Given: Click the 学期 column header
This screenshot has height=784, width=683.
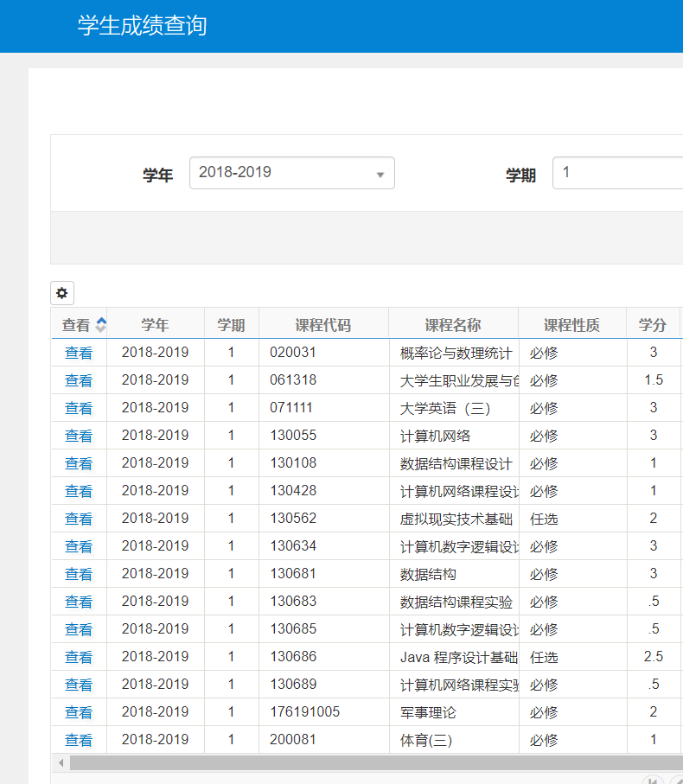Looking at the screenshot, I should pyautogui.click(x=232, y=325).
